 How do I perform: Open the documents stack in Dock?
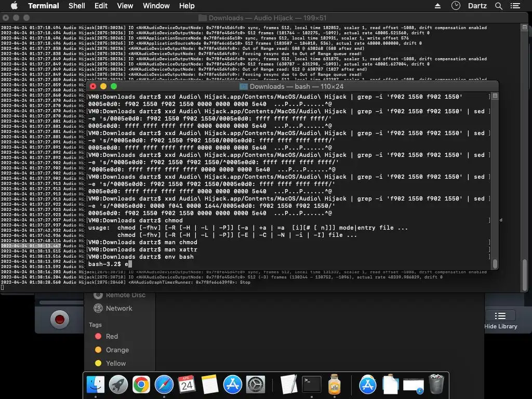[x=391, y=384]
